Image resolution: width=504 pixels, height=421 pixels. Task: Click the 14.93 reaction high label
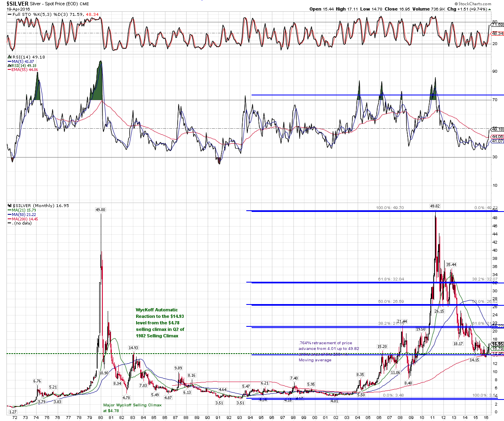tap(133, 348)
